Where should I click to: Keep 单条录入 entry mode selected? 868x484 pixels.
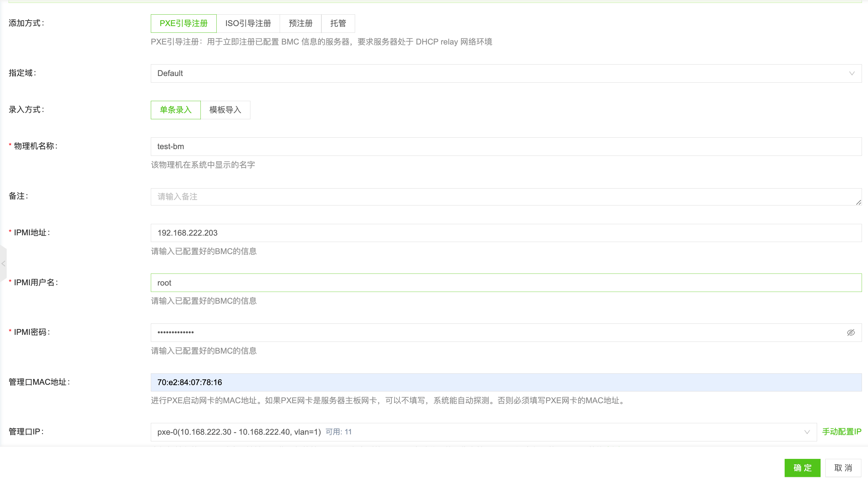click(x=175, y=110)
